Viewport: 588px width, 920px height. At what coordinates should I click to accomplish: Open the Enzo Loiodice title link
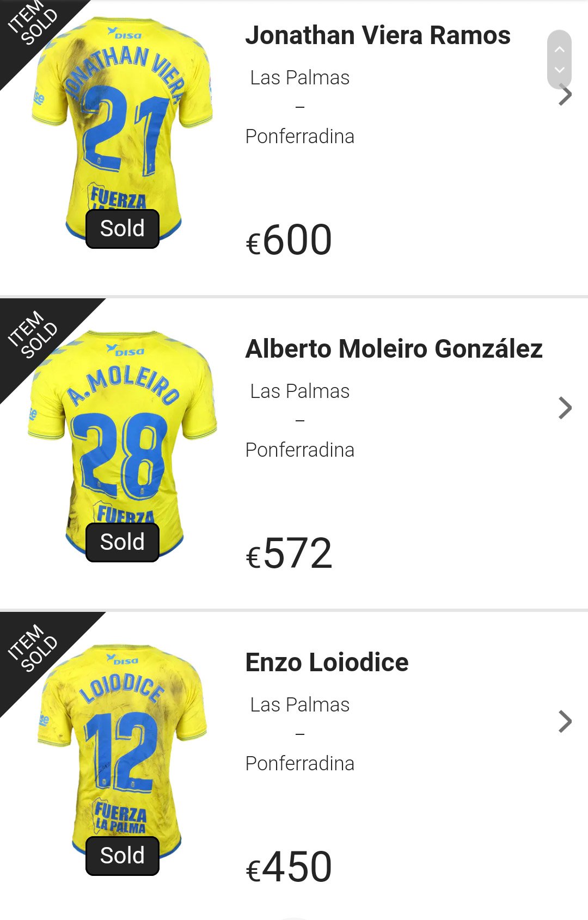[327, 663]
